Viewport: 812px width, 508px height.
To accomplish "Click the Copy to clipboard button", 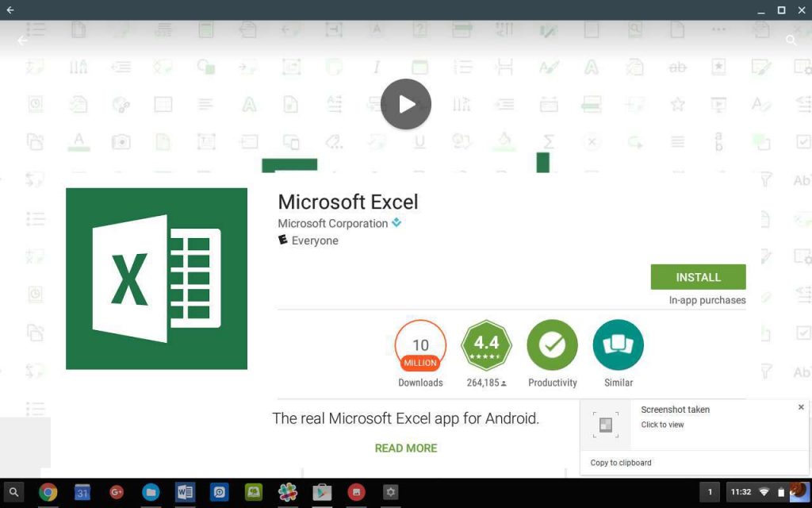I will (621, 463).
